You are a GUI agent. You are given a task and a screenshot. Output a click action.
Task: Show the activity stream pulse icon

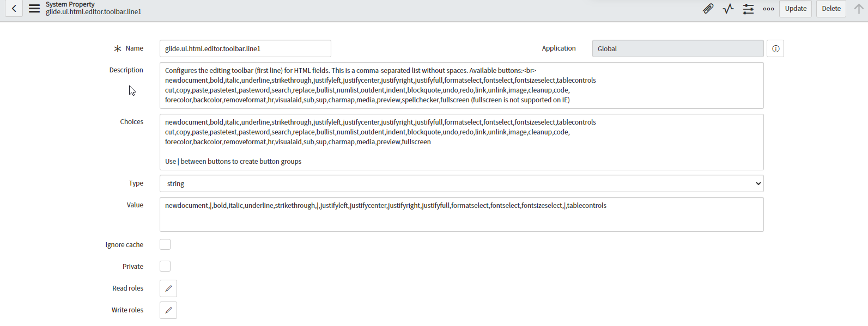[x=728, y=9]
